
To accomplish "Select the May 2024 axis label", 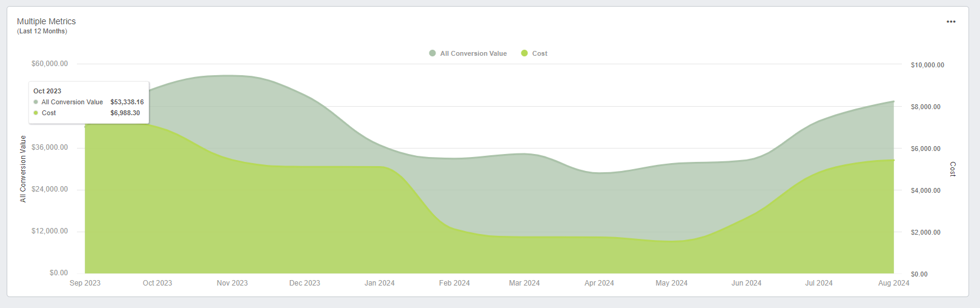I will (x=672, y=283).
